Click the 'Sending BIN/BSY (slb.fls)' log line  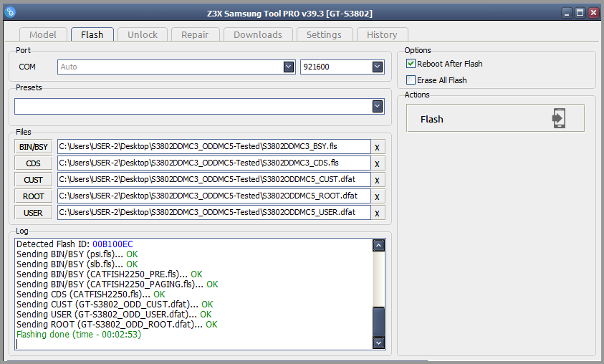tap(77, 264)
